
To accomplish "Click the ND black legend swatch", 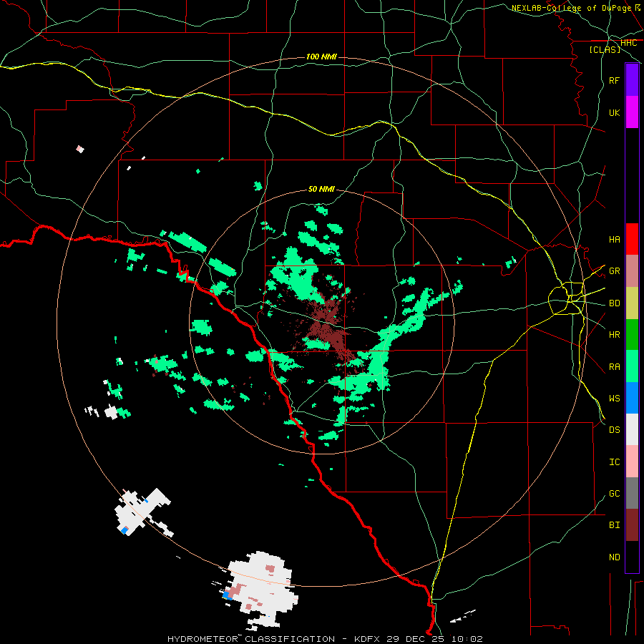I will click(632, 557).
